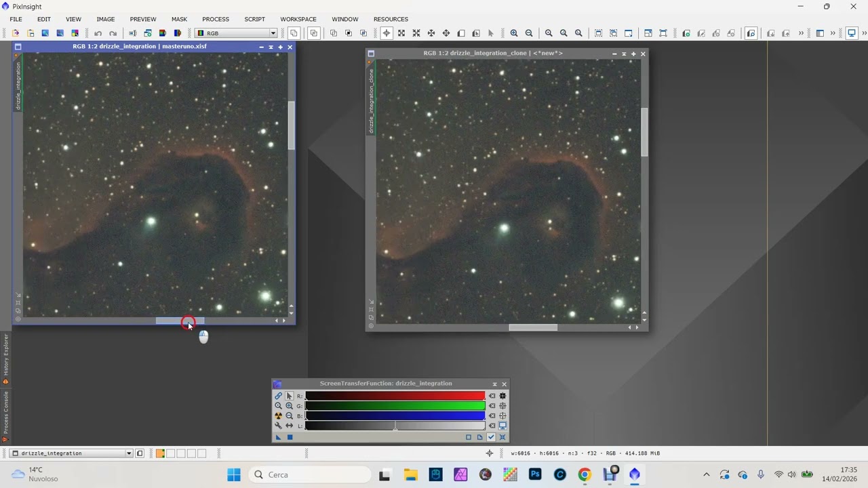Click STF pan mode double arrow
This screenshot has height=488, width=868.
pos(289,426)
